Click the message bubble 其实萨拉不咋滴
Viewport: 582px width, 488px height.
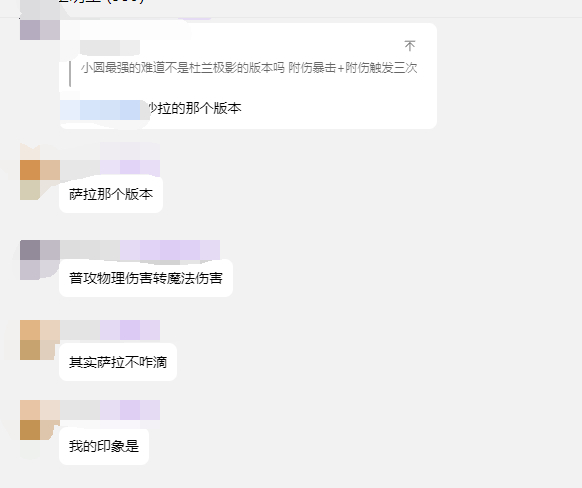pyautogui.click(x=118, y=362)
